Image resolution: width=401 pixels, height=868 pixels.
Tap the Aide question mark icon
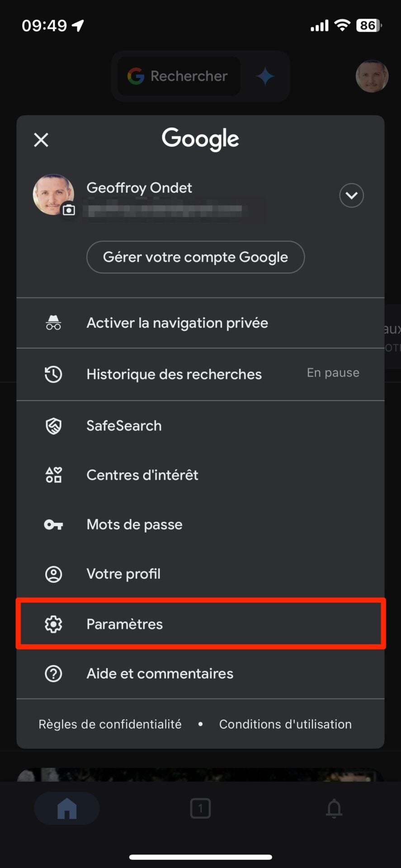tap(53, 674)
